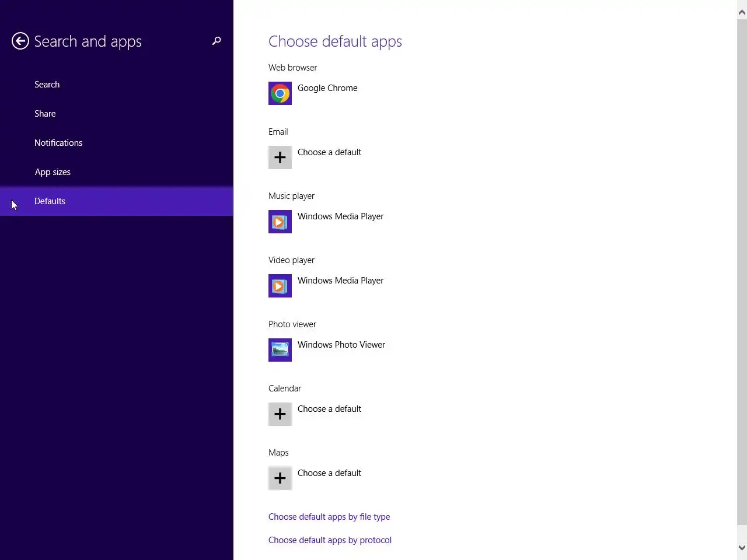
Task: Click the plus icon under Maps
Action: tap(280, 478)
